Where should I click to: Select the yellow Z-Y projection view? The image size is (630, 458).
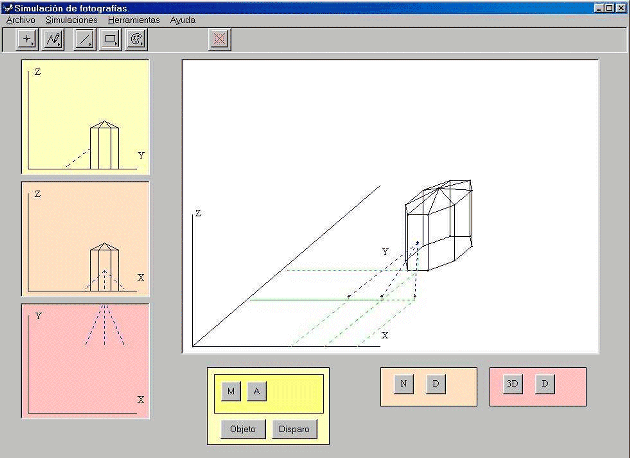tap(86, 117)
